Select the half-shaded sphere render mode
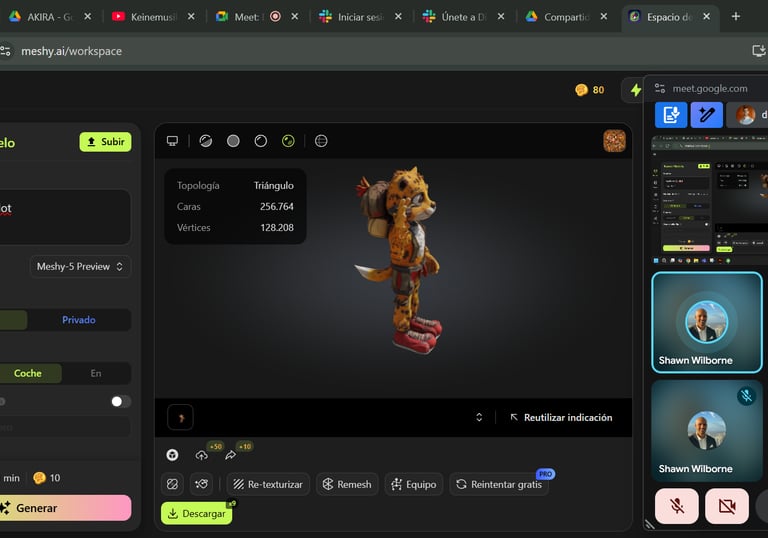 [x=206, y=141]
